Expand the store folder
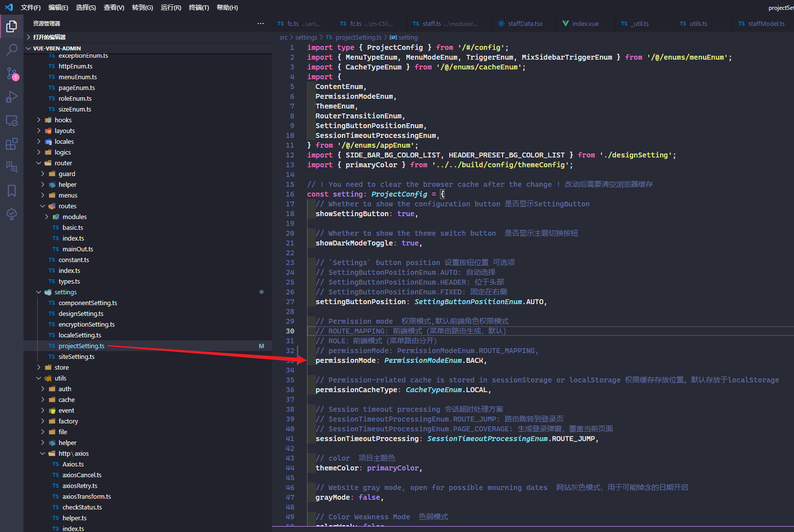 pos(148,367)
